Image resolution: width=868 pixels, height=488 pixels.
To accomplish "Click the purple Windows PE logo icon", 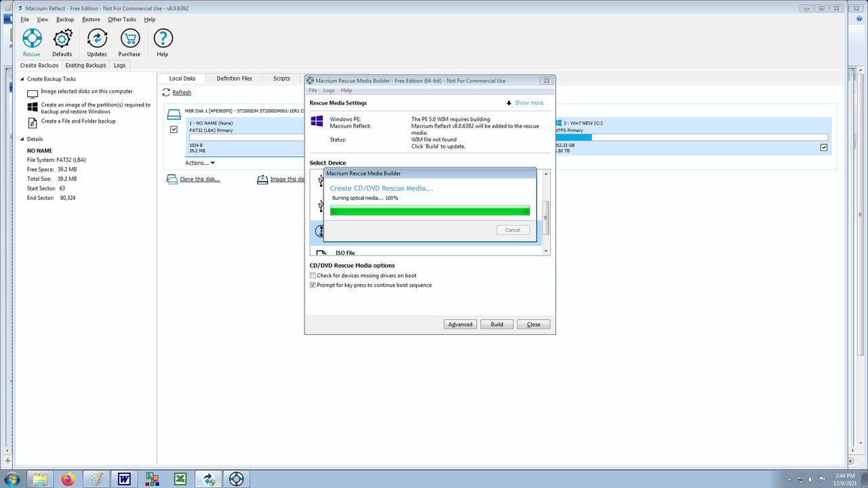I will pos(317,121).
